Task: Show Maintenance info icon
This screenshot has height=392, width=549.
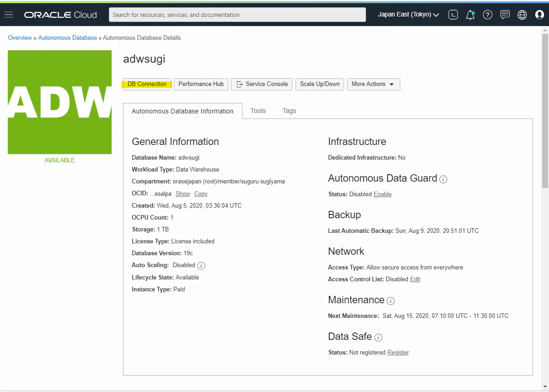Action: pos(391,301)
